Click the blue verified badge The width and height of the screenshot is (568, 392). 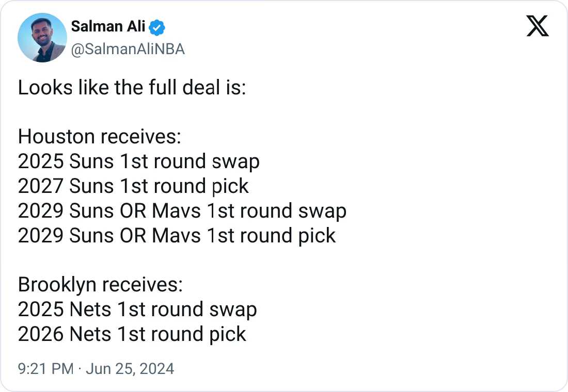157,27
